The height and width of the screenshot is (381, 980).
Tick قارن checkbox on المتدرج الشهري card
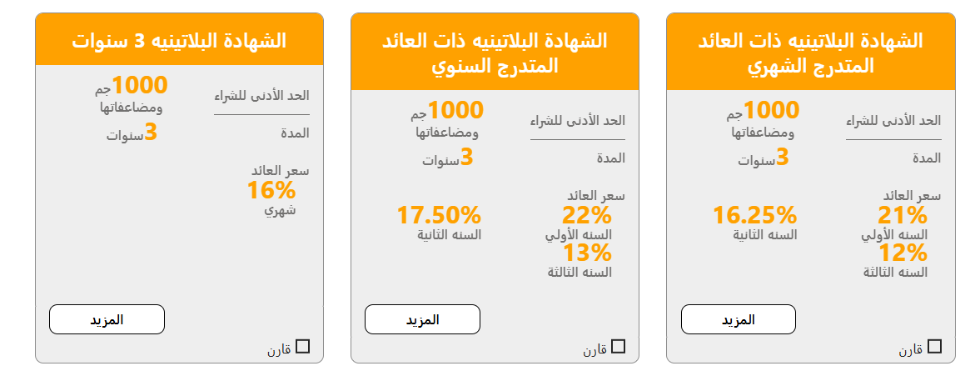934,347
